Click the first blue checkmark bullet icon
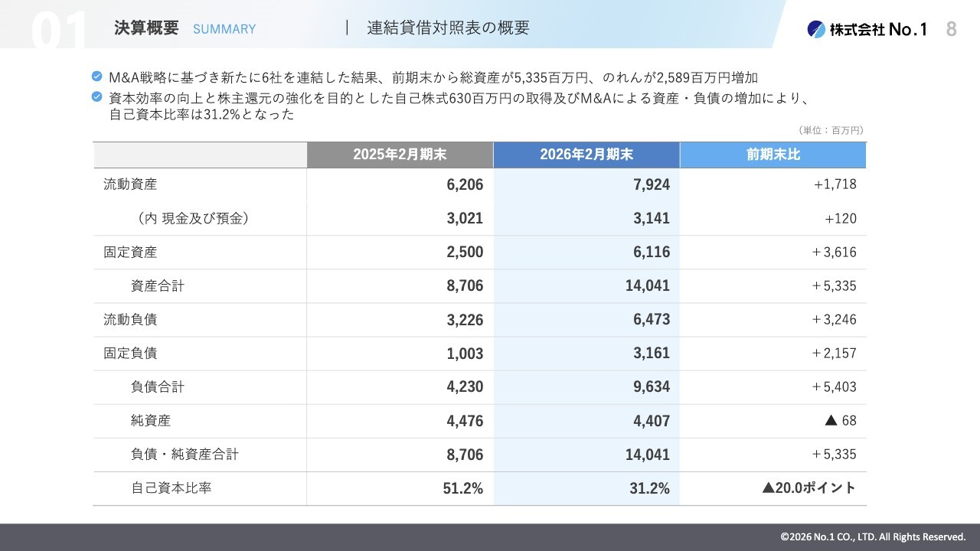 tap(96, 77)
